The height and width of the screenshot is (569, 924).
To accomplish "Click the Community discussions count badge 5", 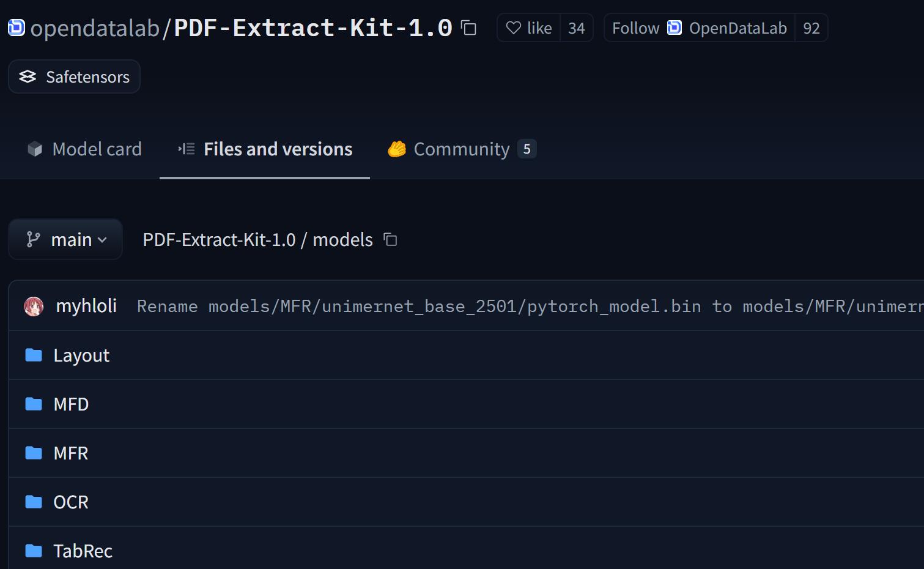I will [527, 149].
